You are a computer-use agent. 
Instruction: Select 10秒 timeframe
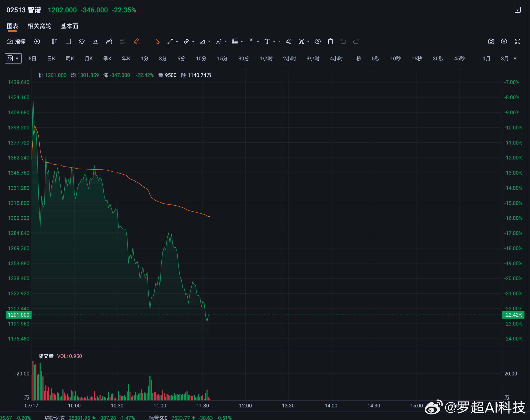(395, 59)
